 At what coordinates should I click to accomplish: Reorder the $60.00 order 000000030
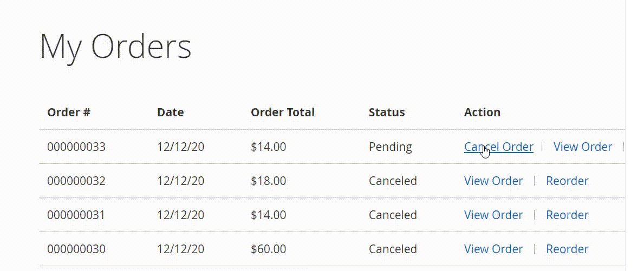click(x=567, y=249)
